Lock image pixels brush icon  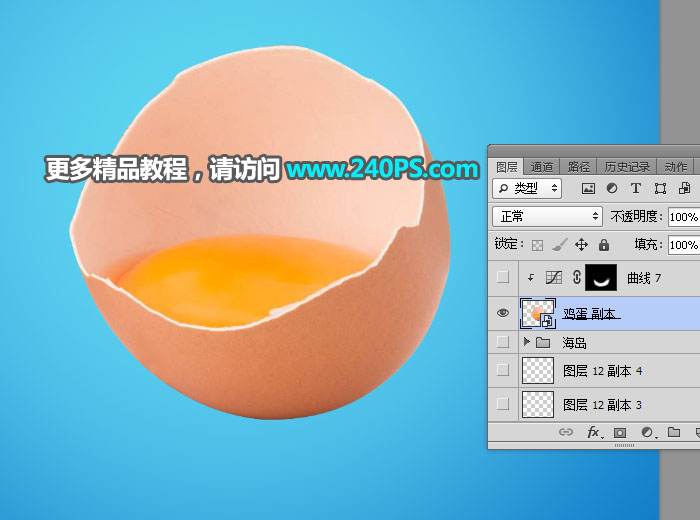pyautogui.click(x=559, y=245)
